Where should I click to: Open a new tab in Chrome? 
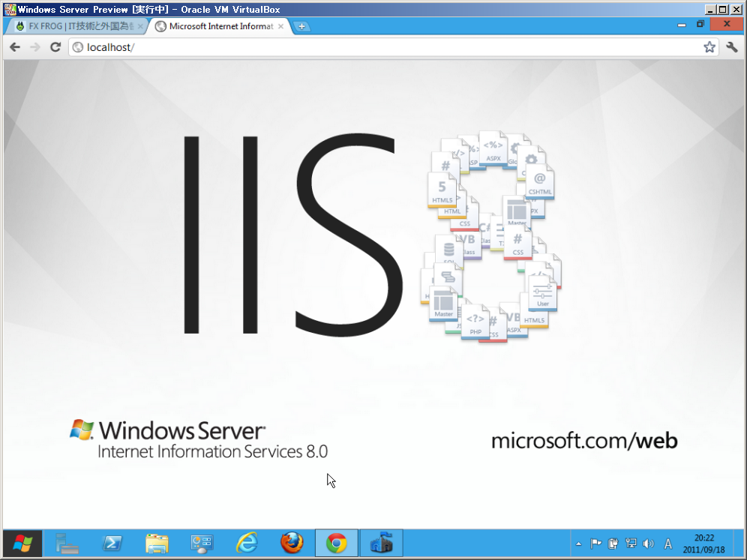pyautogui.click(x=301, y=26)
